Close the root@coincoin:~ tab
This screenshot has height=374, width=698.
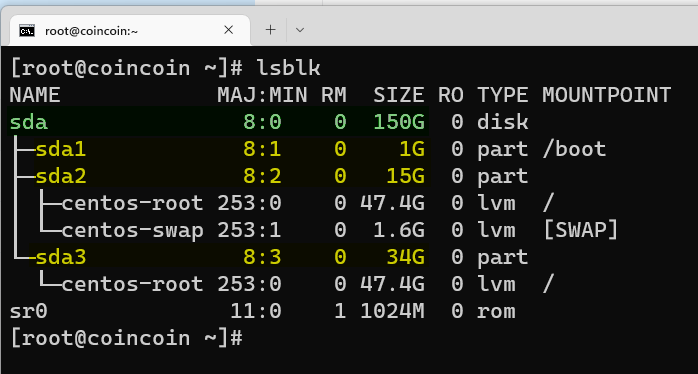point(228,30)
